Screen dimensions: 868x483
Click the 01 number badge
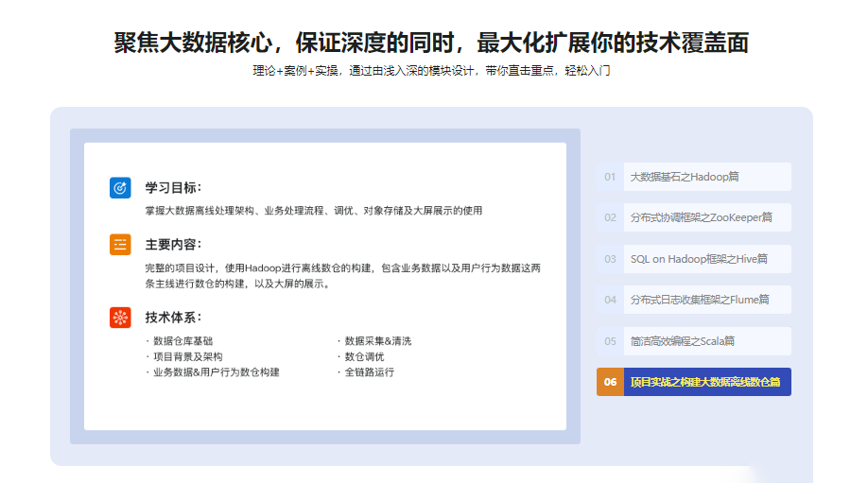click(610, 177)
